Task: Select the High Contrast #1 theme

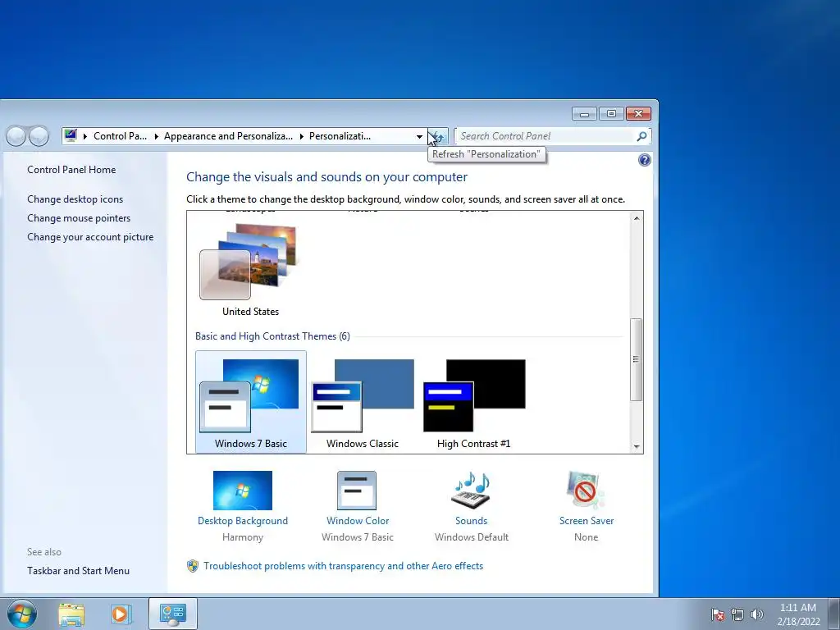Action: coord(473,402)
